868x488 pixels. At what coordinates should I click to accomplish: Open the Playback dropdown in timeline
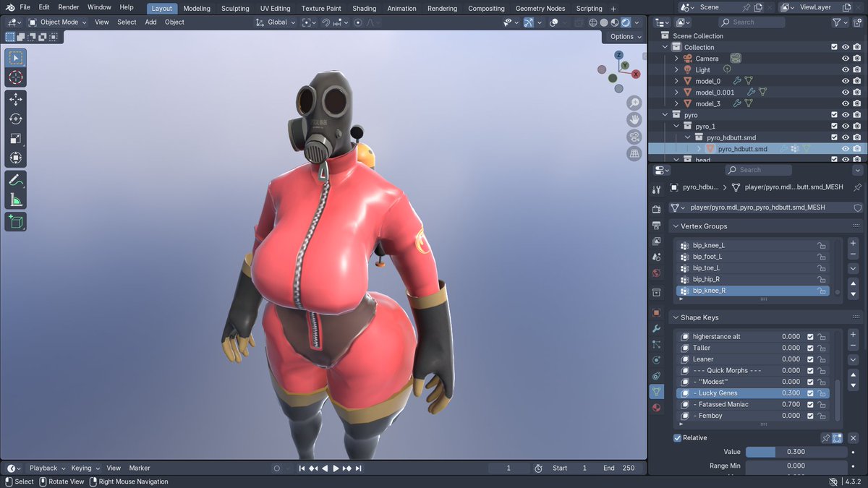pyautogui.click(x=47, y=468)
